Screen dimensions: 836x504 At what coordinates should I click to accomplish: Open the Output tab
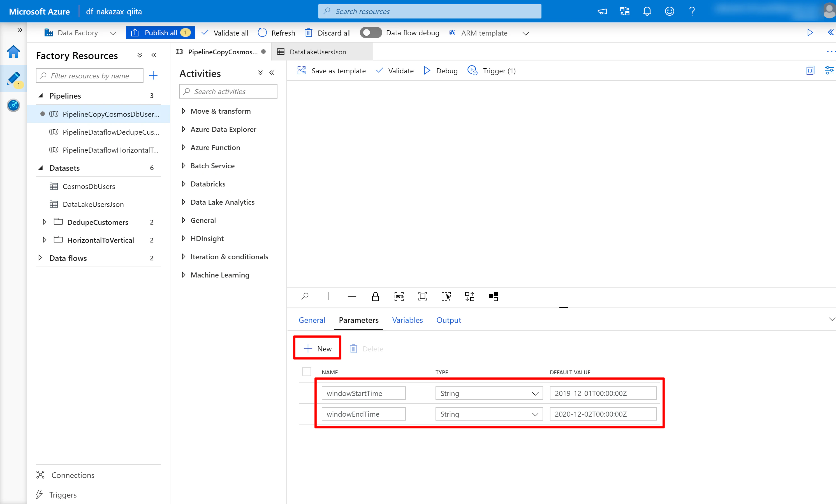pos(448,320)
